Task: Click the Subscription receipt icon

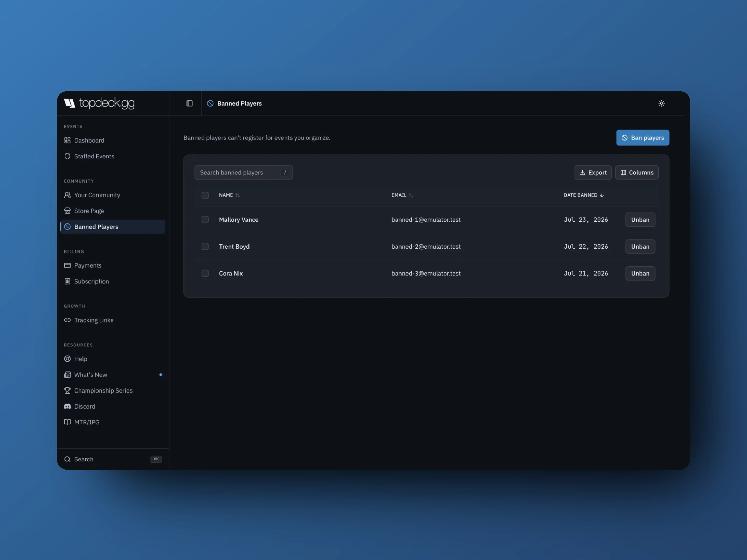Action: [67, 281]
